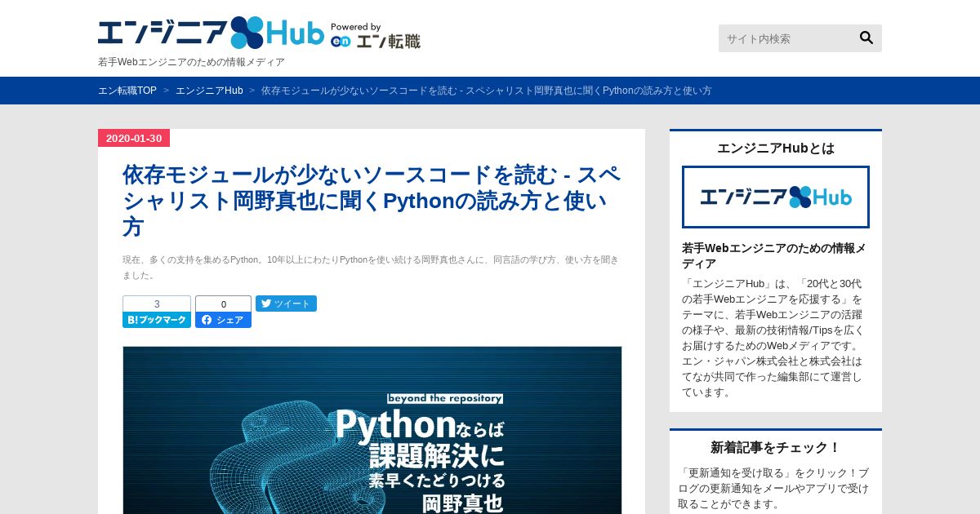
Task: Click the sidebar 若手Webエンジニアのための情報メディア heading
Action: (774, 256)
